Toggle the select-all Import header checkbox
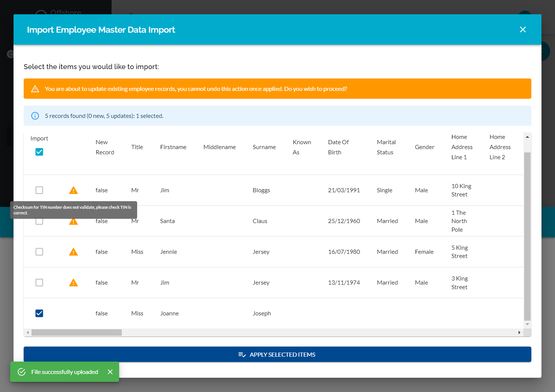Viewport: 555px width, 392px height. point(39,152)
